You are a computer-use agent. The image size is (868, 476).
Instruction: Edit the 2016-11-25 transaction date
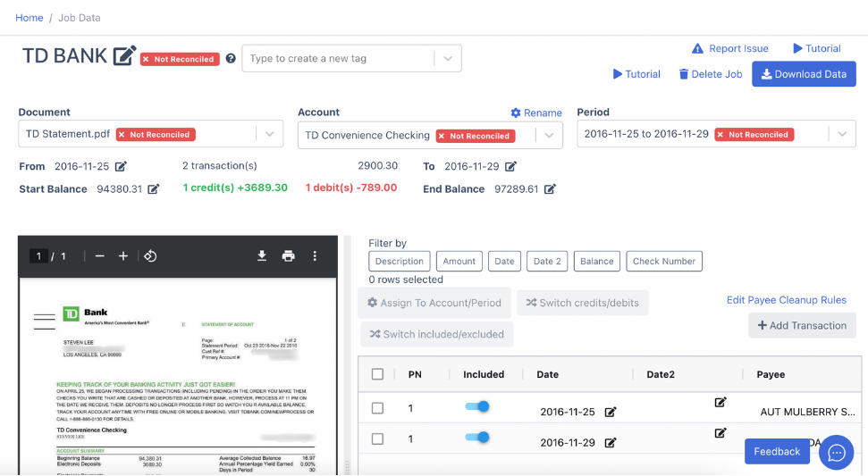coord(610,412)
